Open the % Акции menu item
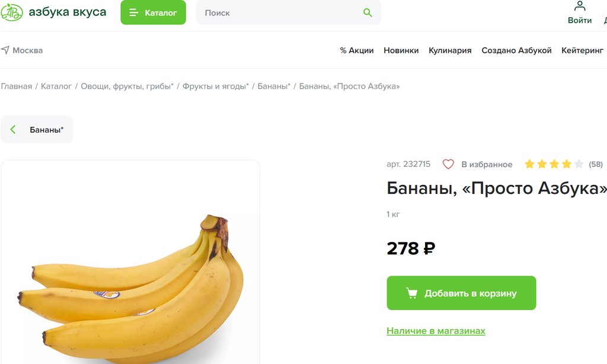607x364 pixels. pyautogui.click(x=356, y=50)
